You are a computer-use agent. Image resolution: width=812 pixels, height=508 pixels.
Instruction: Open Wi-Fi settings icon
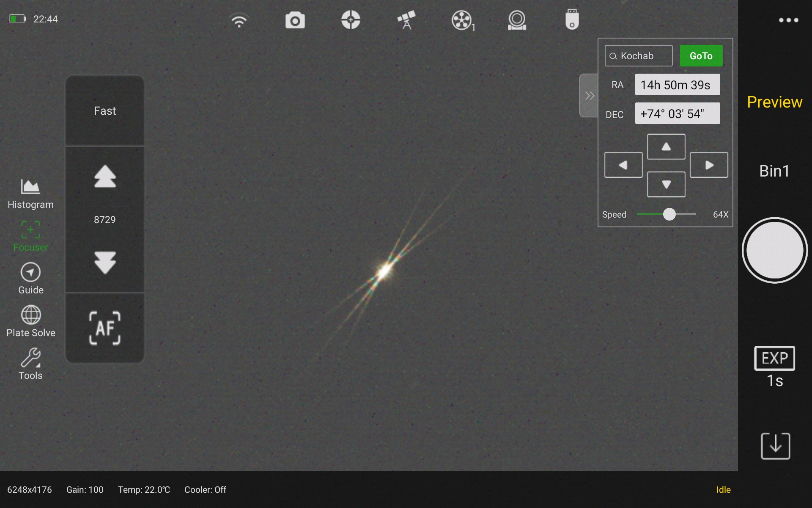tap(239, 20)
